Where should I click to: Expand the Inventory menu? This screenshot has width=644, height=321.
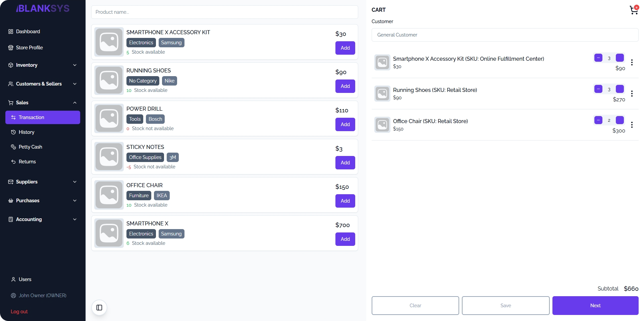pos(26,65)
